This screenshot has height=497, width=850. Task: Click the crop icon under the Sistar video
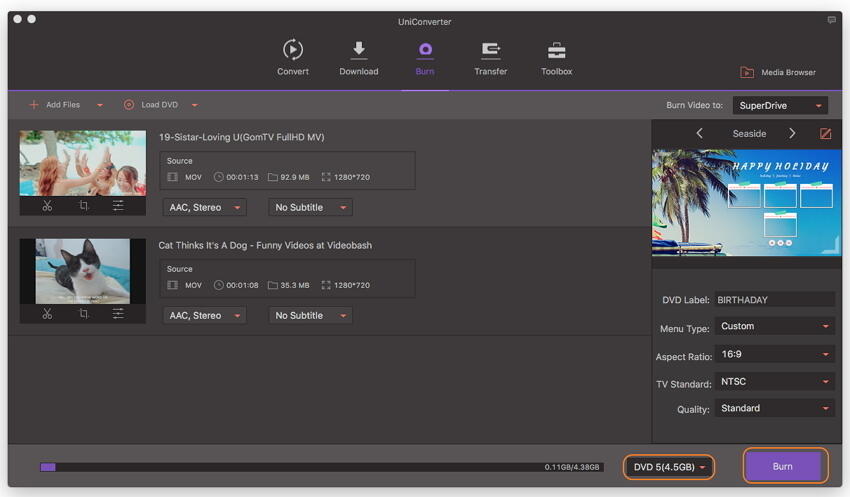click(83, 205)
